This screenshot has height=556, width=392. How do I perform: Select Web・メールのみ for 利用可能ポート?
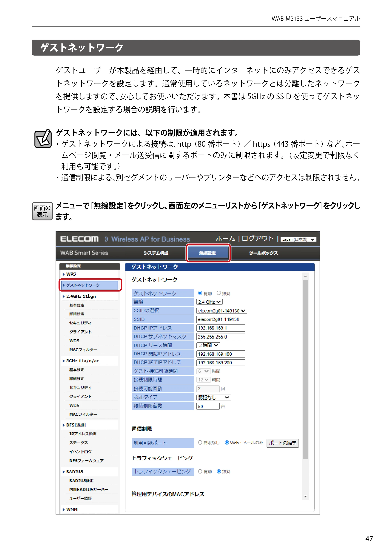tap(227, 443)
